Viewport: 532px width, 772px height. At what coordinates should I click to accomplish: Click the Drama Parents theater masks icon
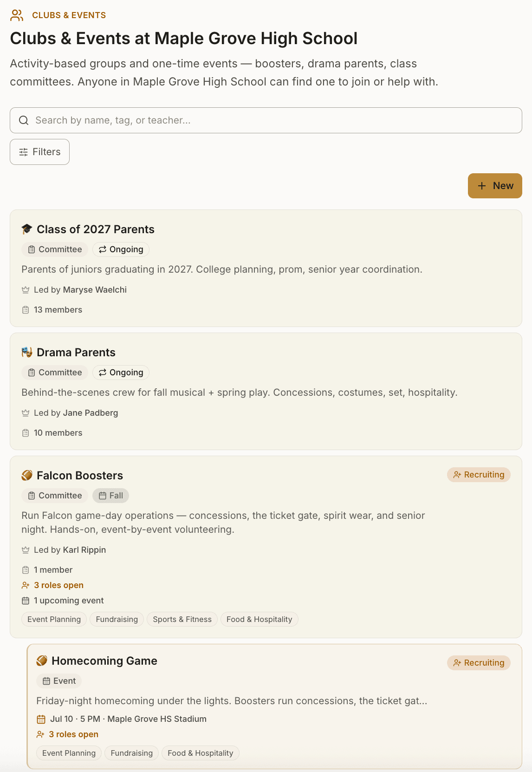pos(27,352)
